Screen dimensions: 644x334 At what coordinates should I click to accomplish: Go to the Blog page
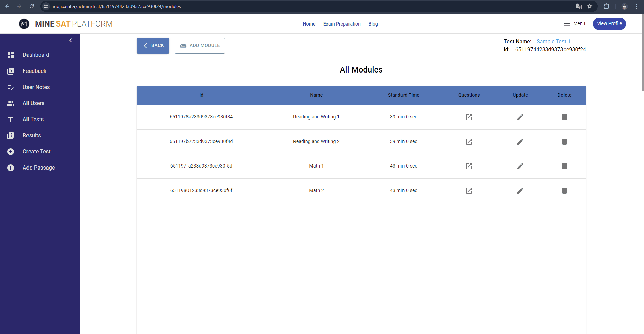point(373,23)
